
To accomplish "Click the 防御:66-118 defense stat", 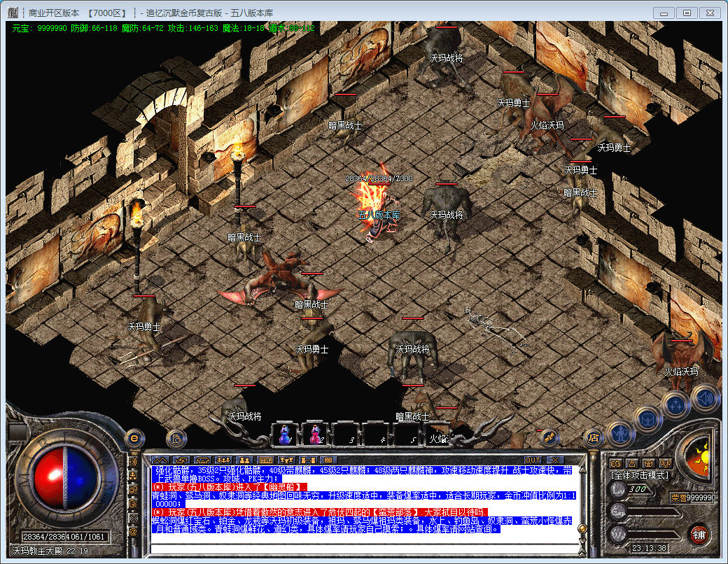I will pyautogui.click(x=94, y=28).
